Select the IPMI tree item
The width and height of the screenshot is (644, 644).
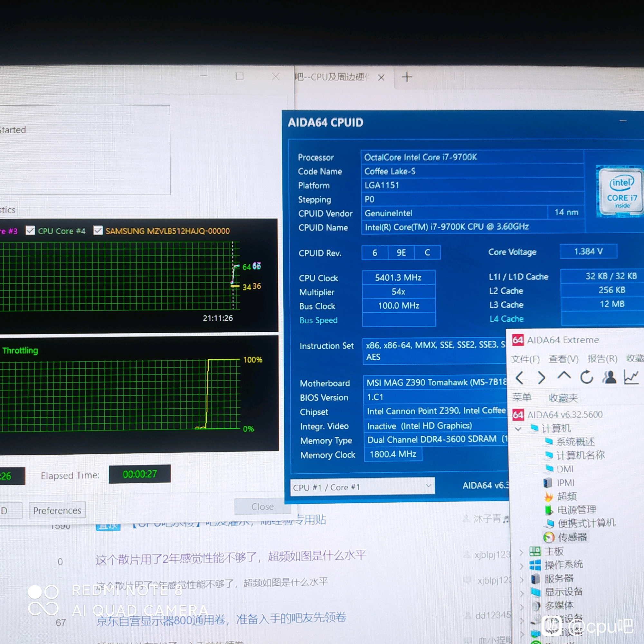pos(566,483)
